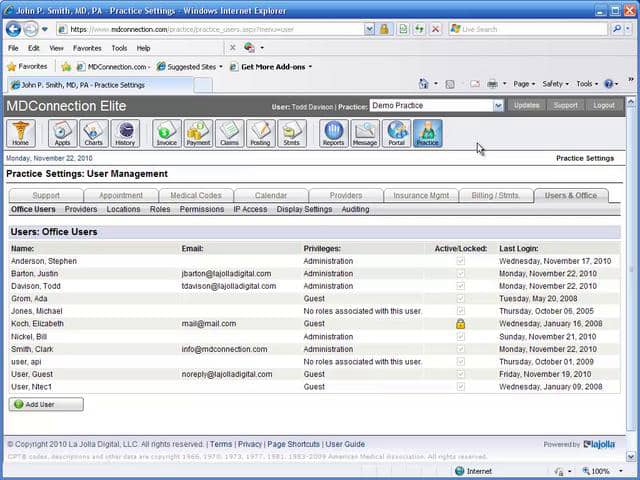This screenshot has width=640, height=480.
Task: Open the History toolbar icon
Action: click(x=125, y=133)
